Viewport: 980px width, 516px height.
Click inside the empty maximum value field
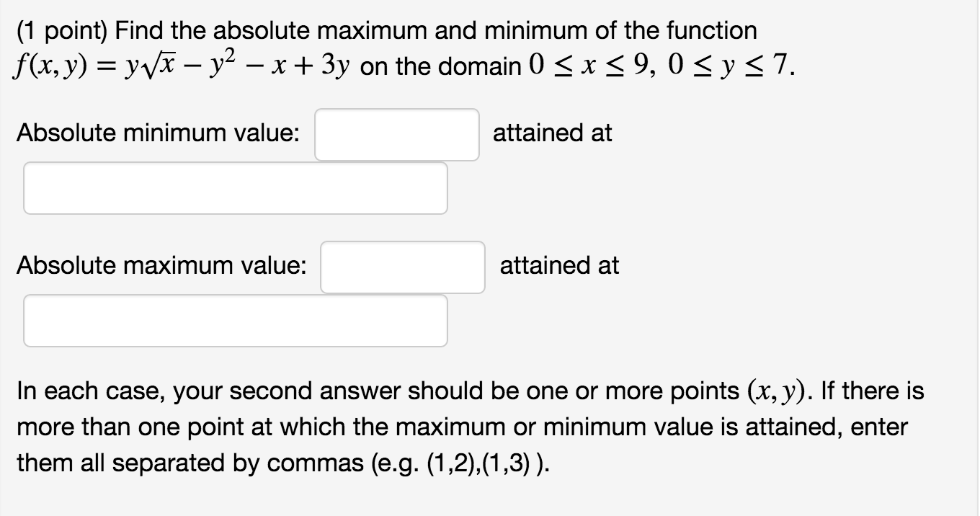click(x=404, y=267)
